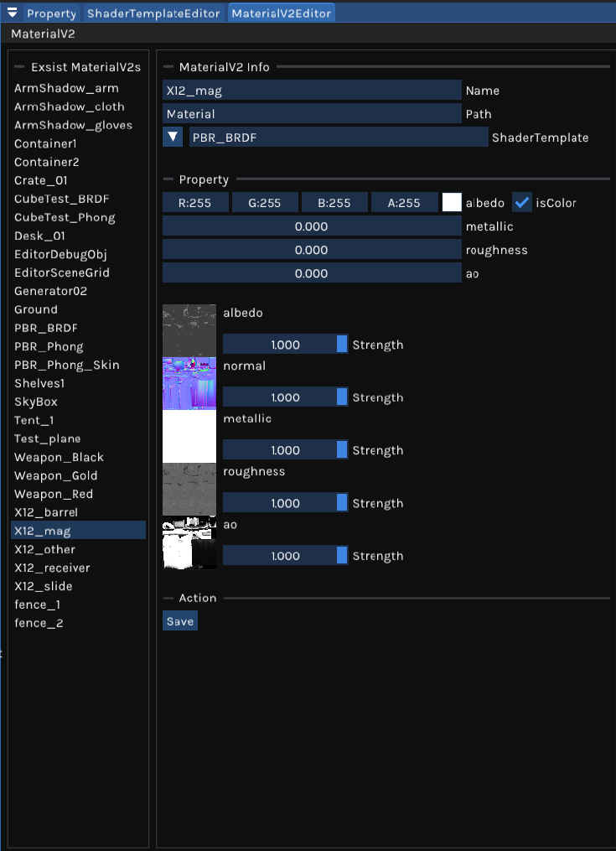Viewport: 616px width, 851px height.
Task: Click the R:255 red channel field
Action: 195,202
